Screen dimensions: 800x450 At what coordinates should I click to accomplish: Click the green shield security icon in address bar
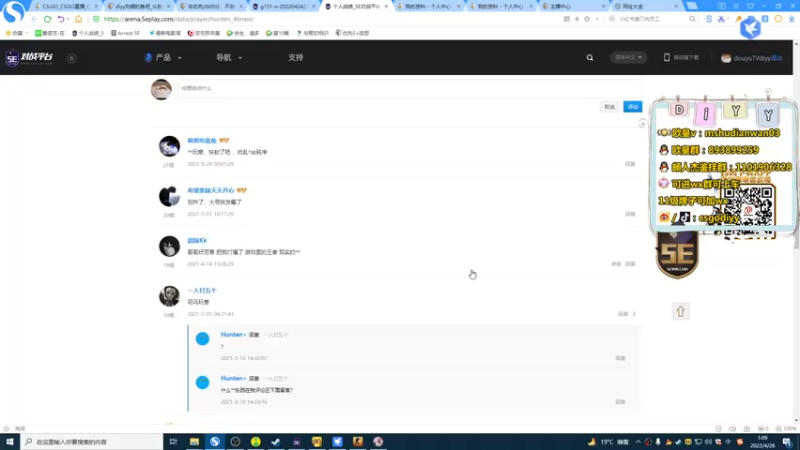96,19
